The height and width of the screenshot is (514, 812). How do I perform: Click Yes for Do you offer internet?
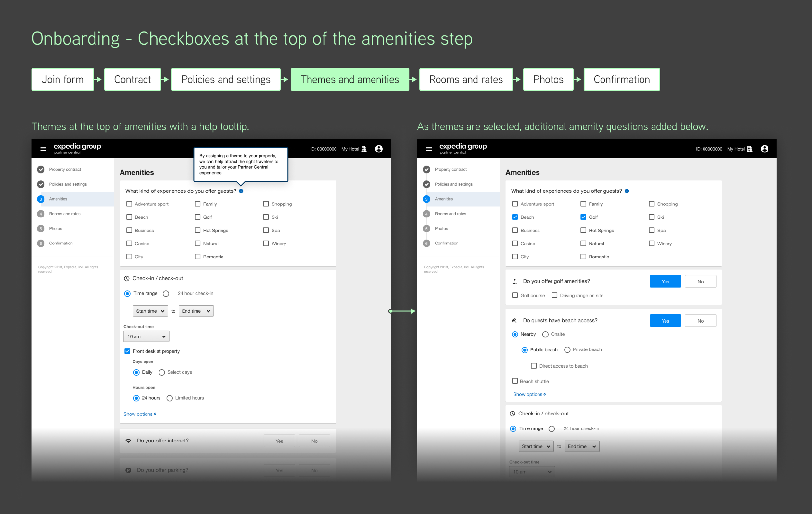[x=279, y=441]
